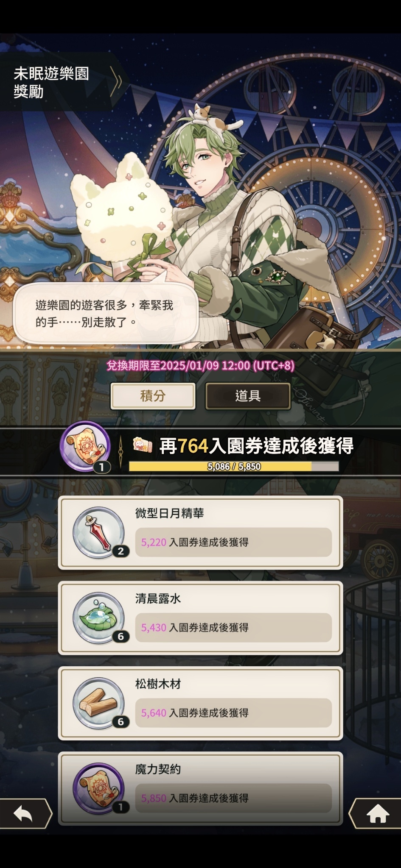Tap the character's speech bubble dialogue

(x=105, y=313)
